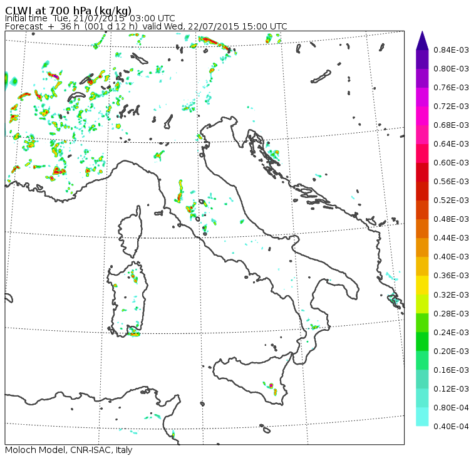
Task: Click the 0.40E-03 legend label
Action: tap(451, 257)
